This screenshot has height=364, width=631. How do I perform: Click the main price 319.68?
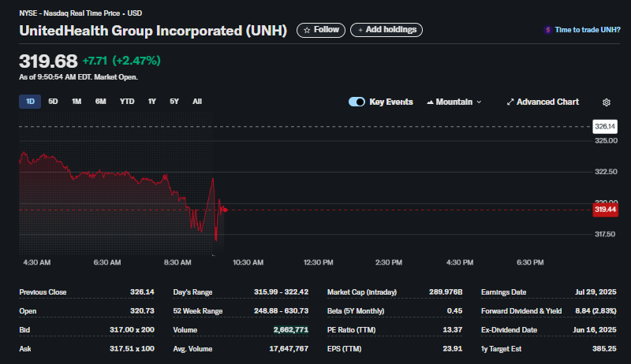pos(48,61)
